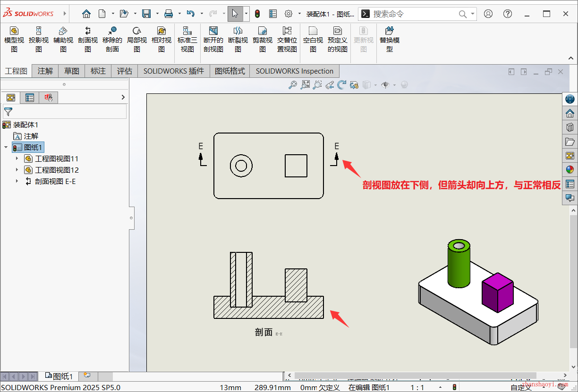Click the Previous View icon

[330, 85]
